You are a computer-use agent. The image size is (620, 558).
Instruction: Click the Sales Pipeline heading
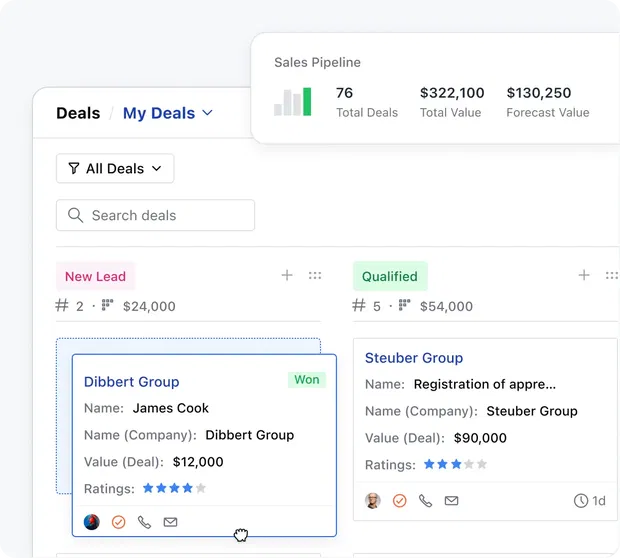(318, 62)
